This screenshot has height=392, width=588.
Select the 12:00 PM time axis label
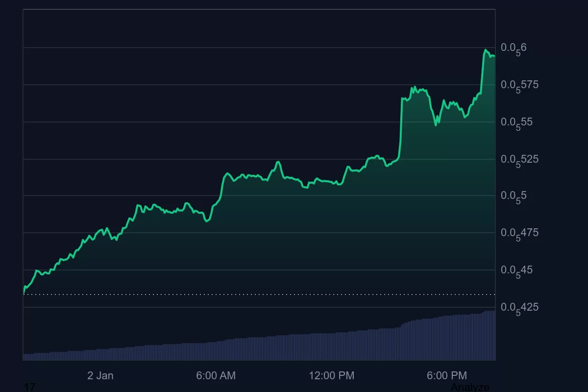tap(331, 376)
